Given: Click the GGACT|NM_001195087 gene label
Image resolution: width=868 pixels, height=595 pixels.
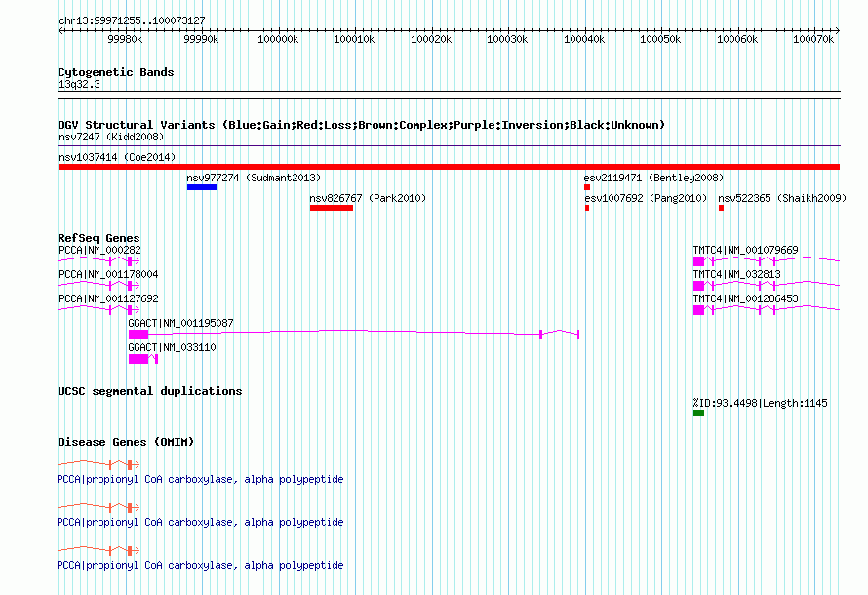Looking at the screenshot, I should 181,323.
